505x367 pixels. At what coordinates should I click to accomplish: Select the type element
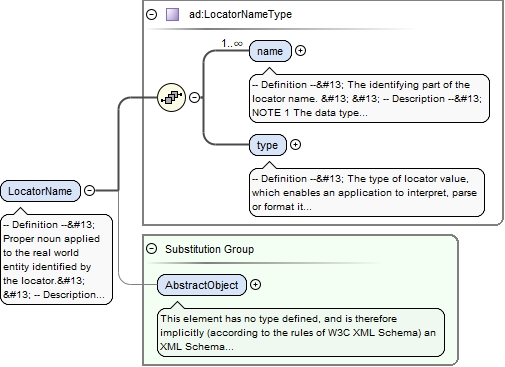point(268,145)
